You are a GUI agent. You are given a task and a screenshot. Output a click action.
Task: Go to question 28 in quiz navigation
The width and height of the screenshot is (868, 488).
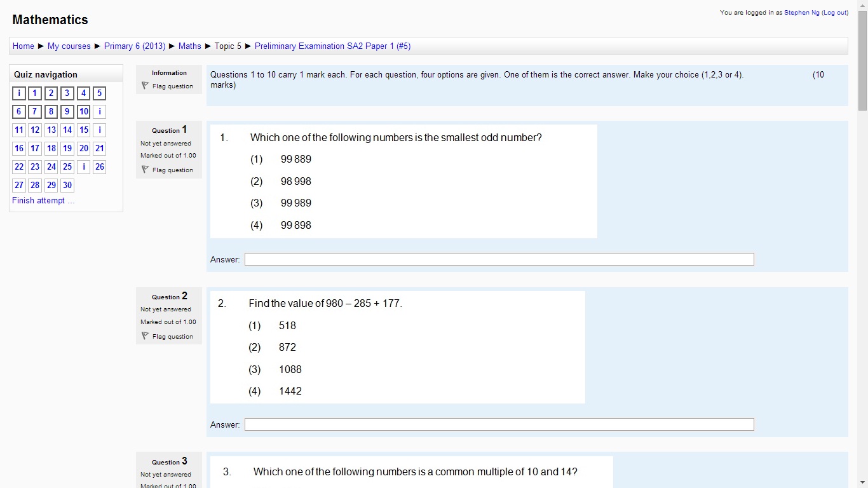[x=35, y=186]
